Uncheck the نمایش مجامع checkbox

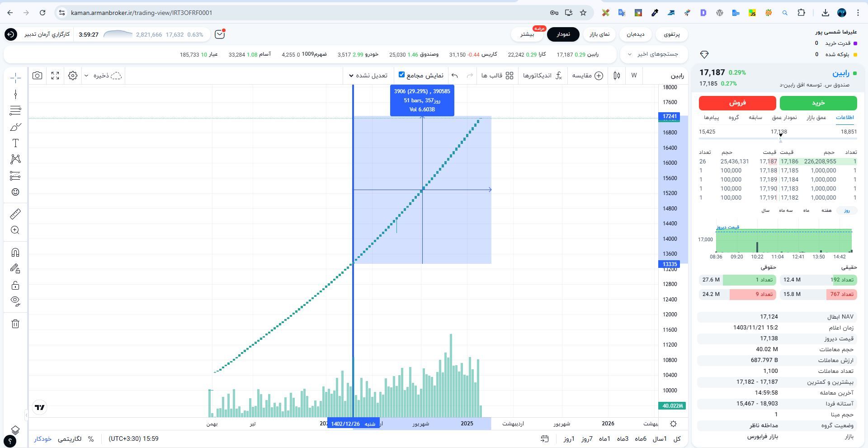[x=401, y=75]
